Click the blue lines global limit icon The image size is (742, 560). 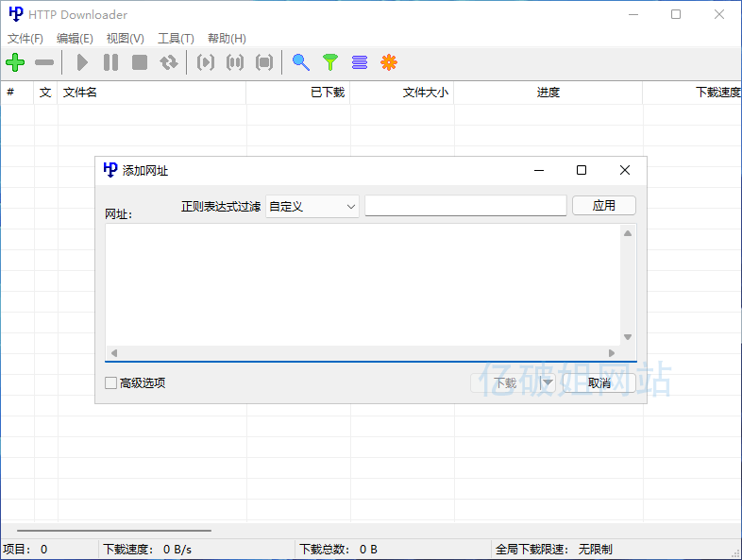coord(360,62)
